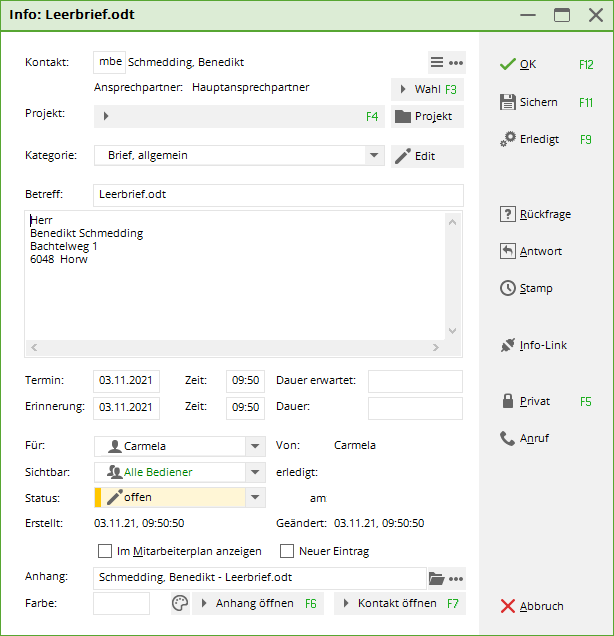Image resolution: width=614 pixels, height=636 pixels.
Task: Open the Kontakt hamburger menu
Action: [x=437, y=62]
